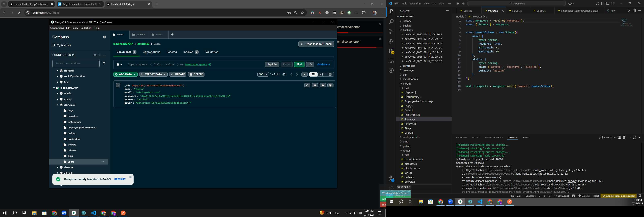Maximize the VS Code terminal panel

point(634,138)
